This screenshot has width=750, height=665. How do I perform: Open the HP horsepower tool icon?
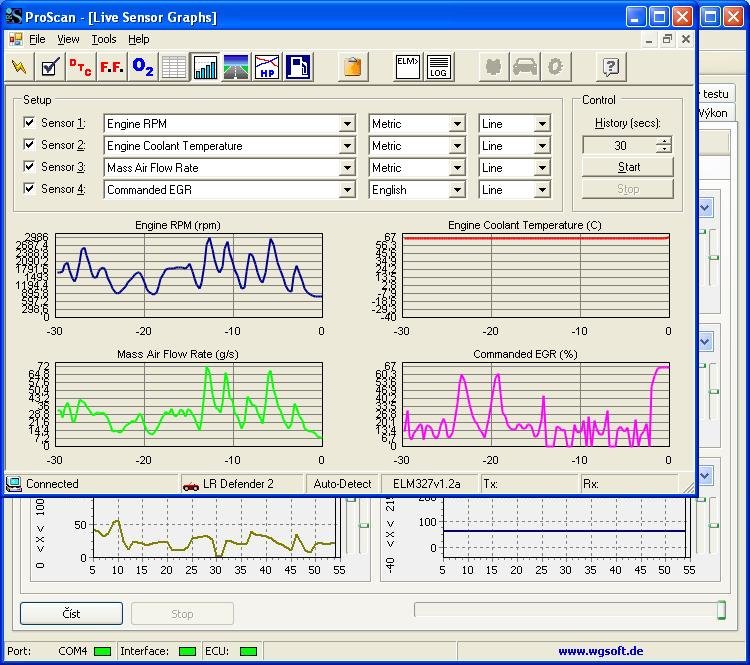[267, 67]
